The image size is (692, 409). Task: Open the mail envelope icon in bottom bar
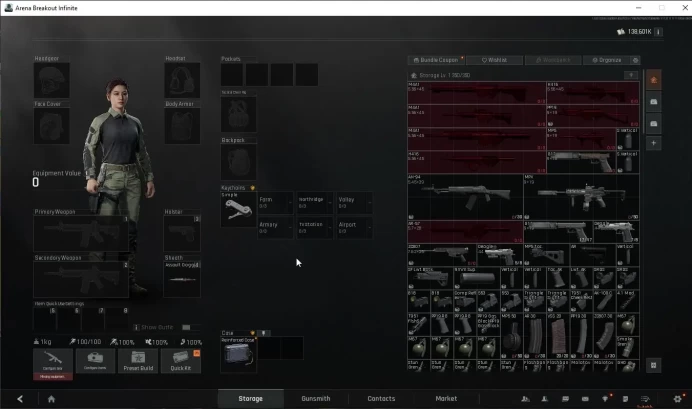pyautogui.click(x=585, y=399)
